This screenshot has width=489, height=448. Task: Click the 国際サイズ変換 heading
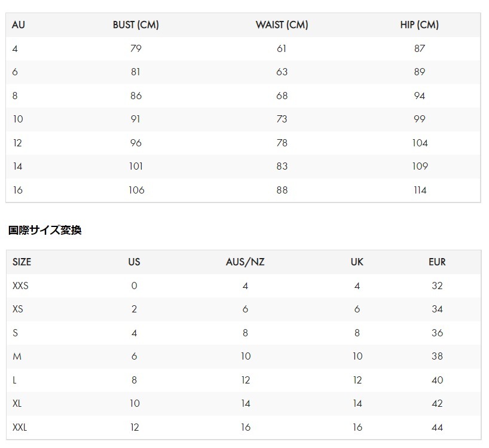pyautogui.click(x=45, y=230)
